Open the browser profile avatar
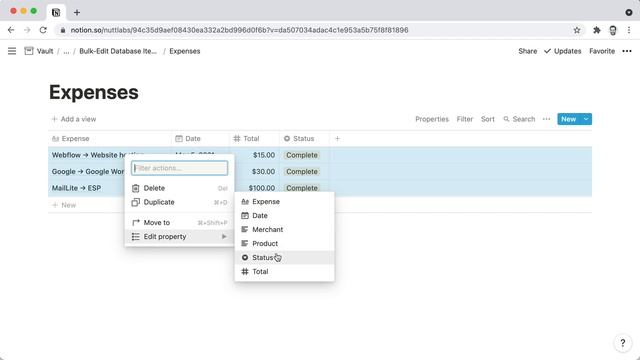 pyautogui.click(x=613, y=30)
